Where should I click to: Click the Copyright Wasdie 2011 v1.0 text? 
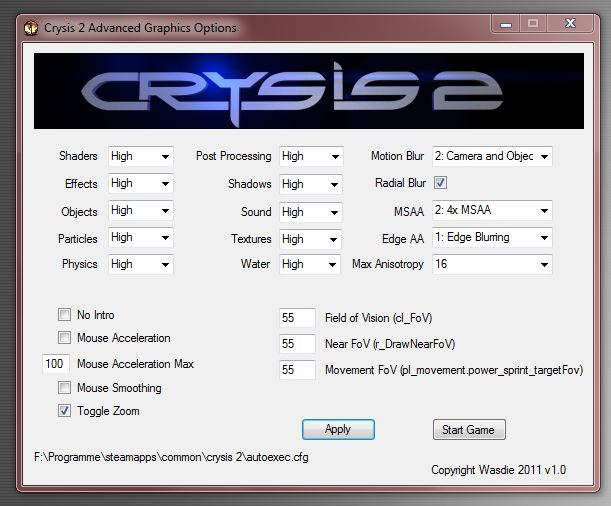498,470
